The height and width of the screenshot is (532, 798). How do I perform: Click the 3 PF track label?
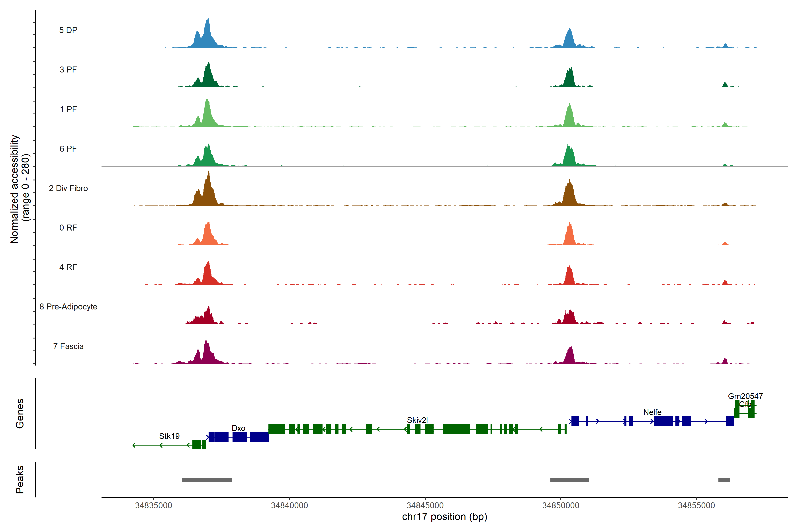(68, 70)
